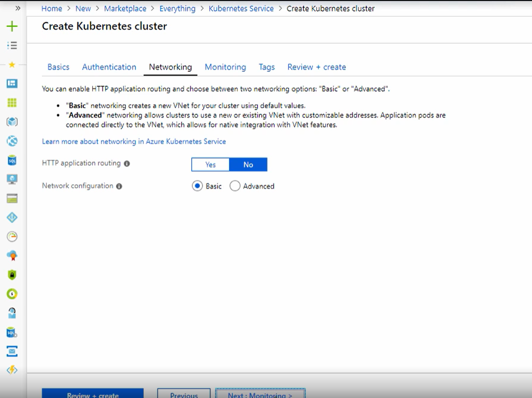The width and height of the screenshot is (532, 398).
Task: Select the Basic network configuration radio button
Action: pyautogui.click(x=197, y=186)
